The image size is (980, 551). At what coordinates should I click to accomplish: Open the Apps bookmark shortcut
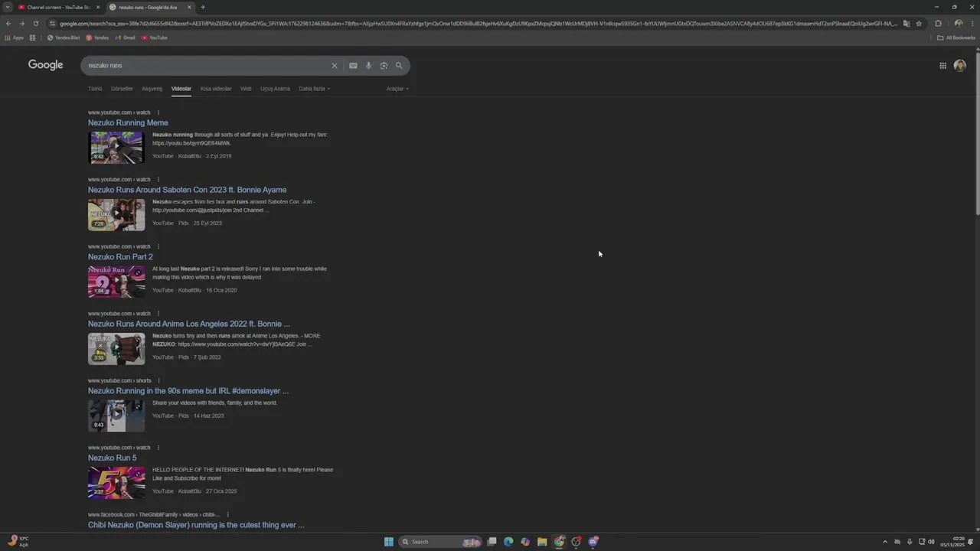point(15,37)
